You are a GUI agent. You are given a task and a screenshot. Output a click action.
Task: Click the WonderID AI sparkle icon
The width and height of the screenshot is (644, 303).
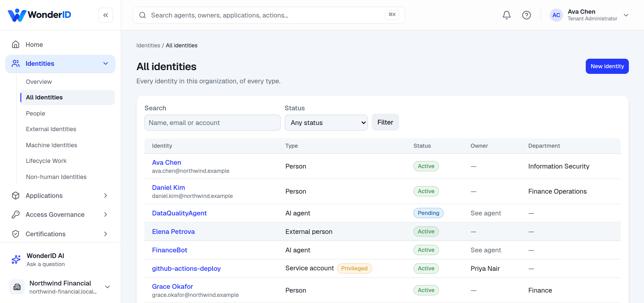16,259
